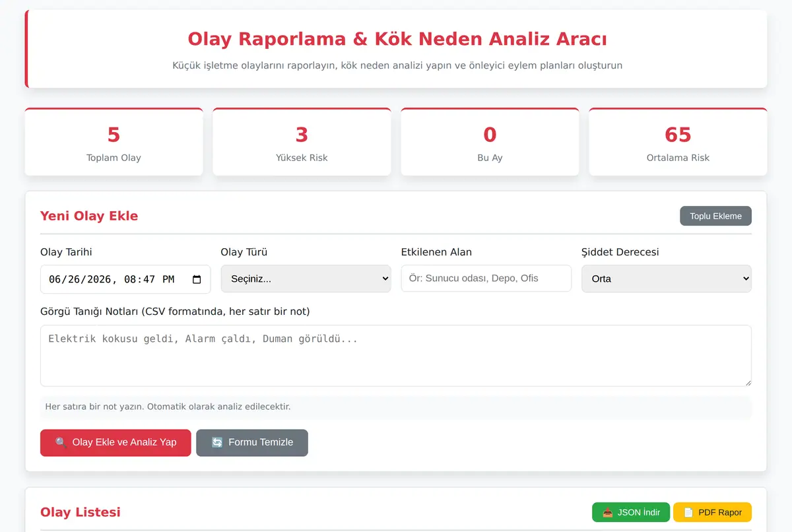Viewport: 792px width, 532px height.
Task: Click refresh icon on Formu Temizle button
Action: click(217, 442)
